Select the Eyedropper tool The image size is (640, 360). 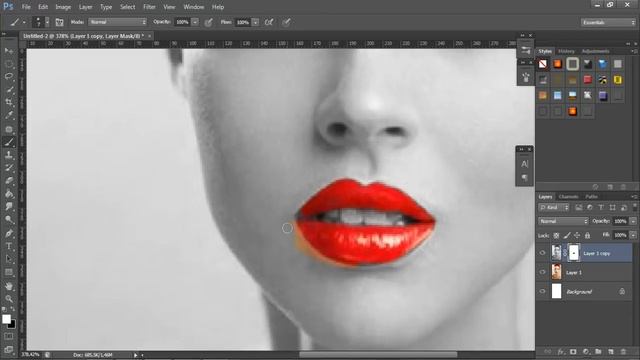pos(9,115)
